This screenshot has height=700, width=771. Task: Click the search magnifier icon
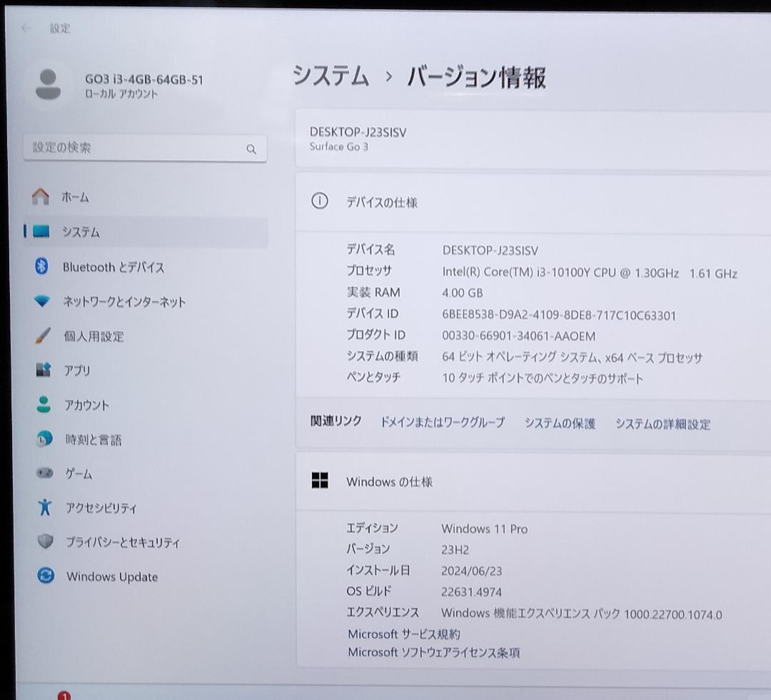pos(251,149)
